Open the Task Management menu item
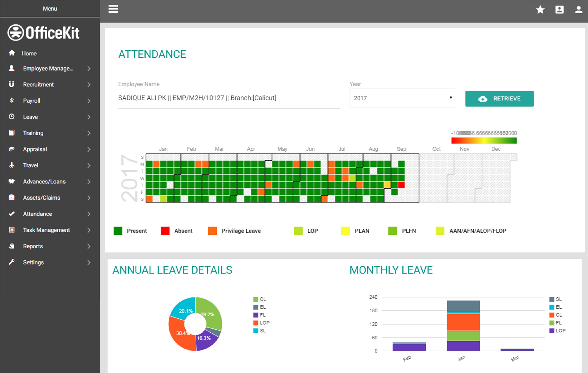Screen dimensions: 588x373 coord(50,230)
